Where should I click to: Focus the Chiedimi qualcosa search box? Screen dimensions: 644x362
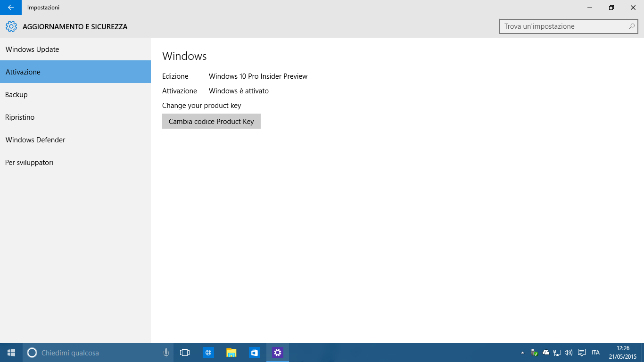pyautogui.click(x=98, y=353)
